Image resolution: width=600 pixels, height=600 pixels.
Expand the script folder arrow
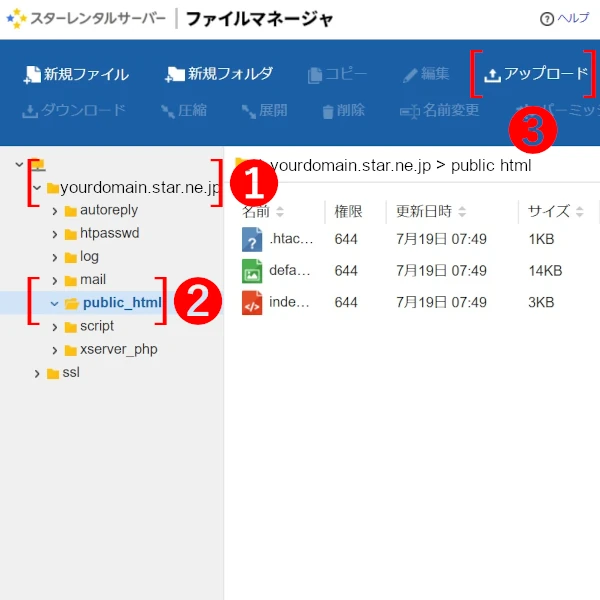(x=55, y=327)
